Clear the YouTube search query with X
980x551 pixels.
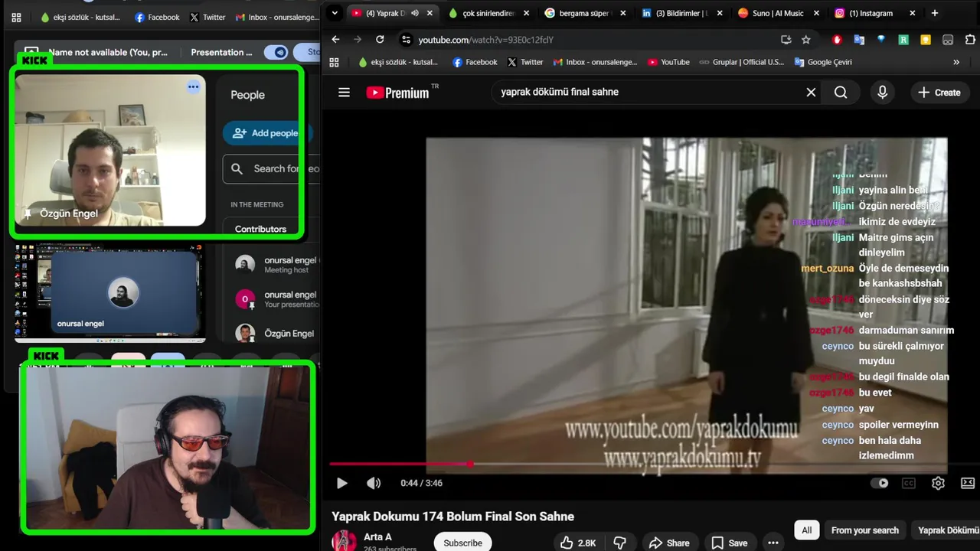[811, 93]
